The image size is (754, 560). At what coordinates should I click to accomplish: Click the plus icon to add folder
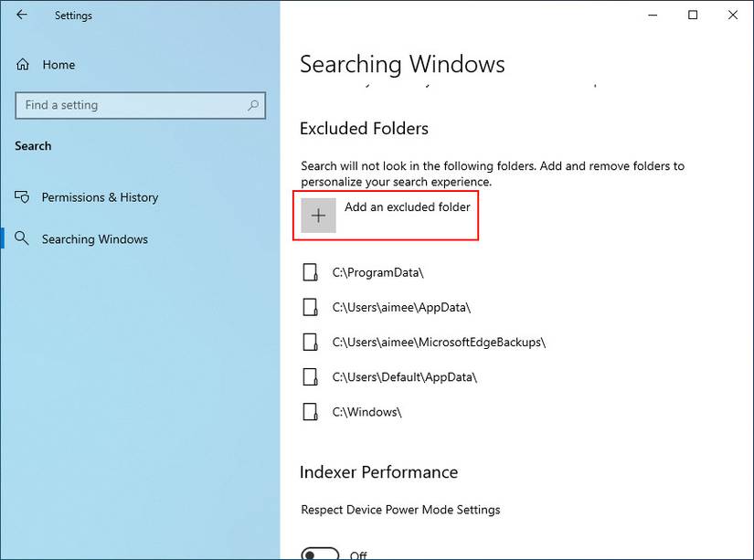318,216
